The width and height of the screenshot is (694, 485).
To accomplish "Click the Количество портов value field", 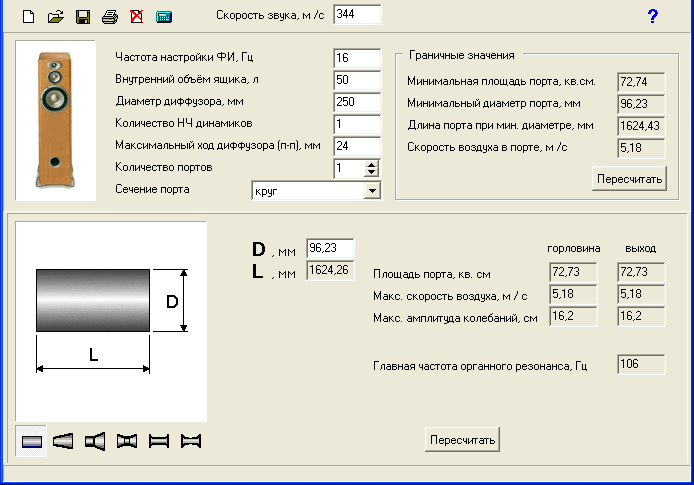I will coord(350,169).
